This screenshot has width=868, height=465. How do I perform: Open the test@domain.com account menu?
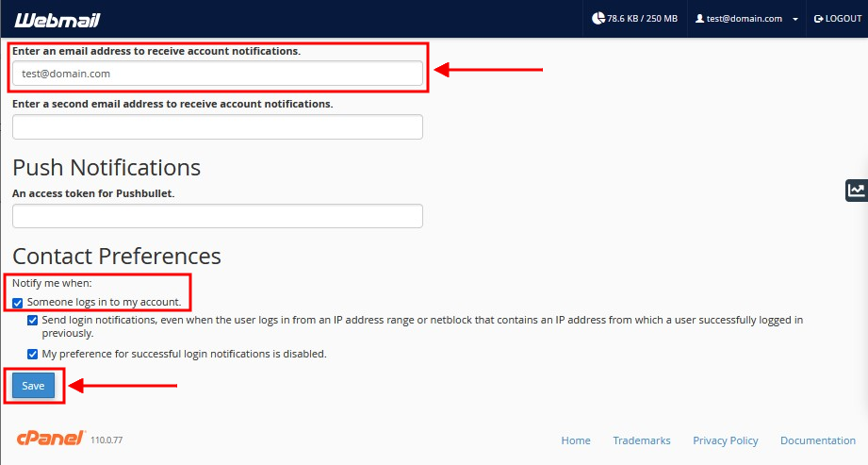tap(745, 19)
